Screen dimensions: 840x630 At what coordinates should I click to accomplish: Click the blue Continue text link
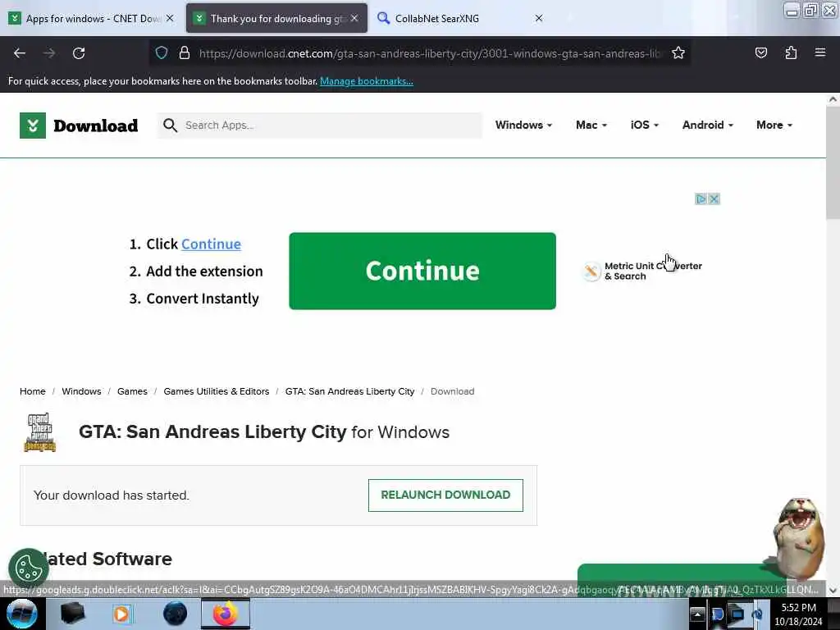211,244
